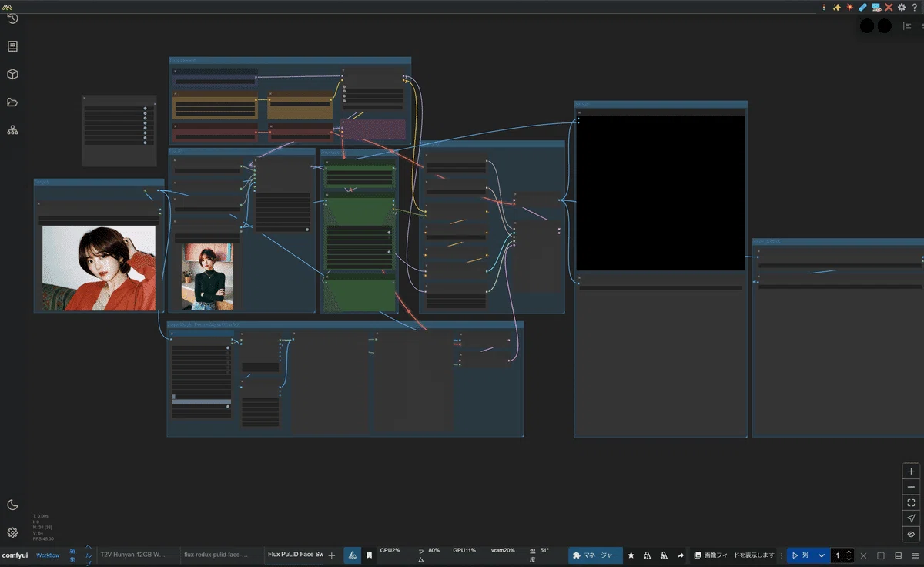This screenshot has width=924, height=567.
Task: Click the GPU11% usage indicator
Action: (464, 551)
